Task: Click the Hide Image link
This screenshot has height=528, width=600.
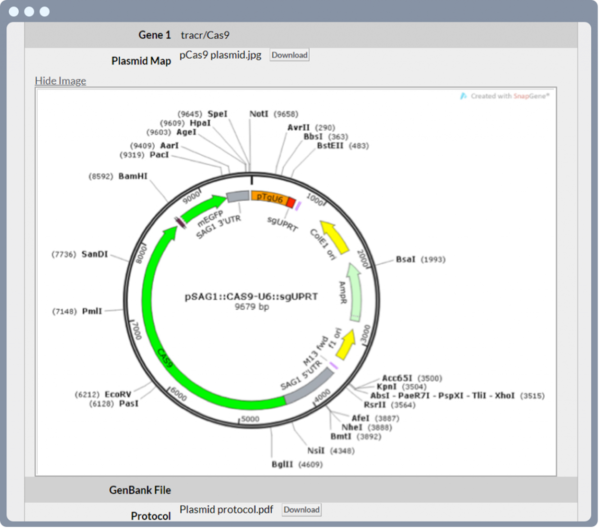Action: 60,80
